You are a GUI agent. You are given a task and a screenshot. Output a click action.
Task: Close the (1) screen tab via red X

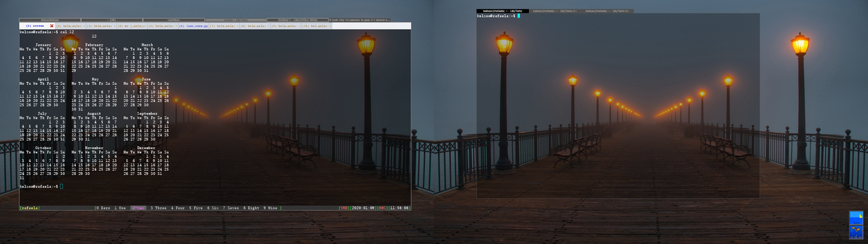pyautogui.click(x=52, y=26)
